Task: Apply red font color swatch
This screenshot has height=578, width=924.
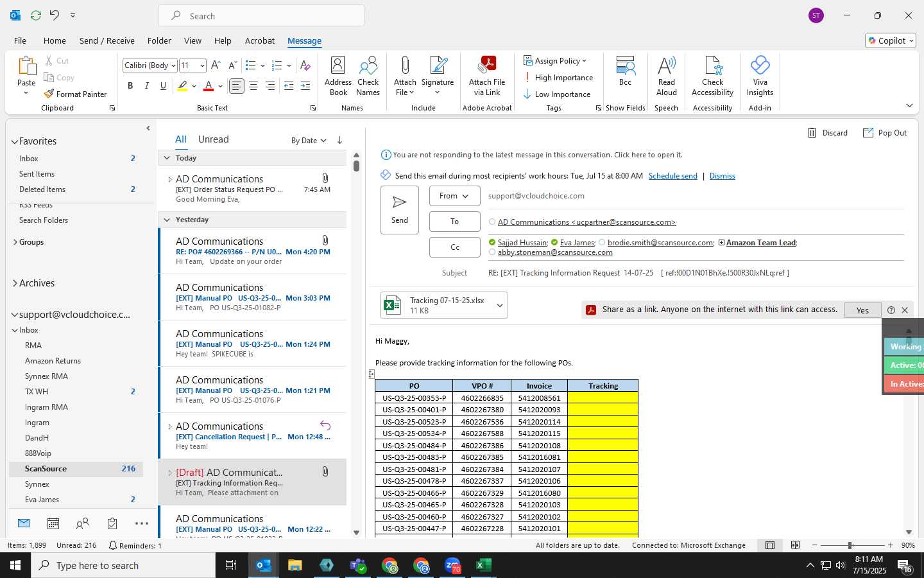Action: [209, 85]
